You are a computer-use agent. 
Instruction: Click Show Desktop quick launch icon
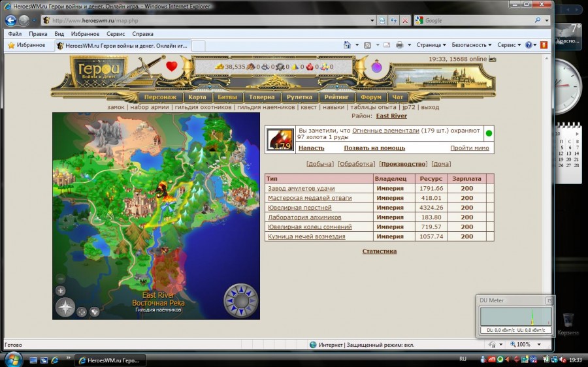click(x=33, y=360)
